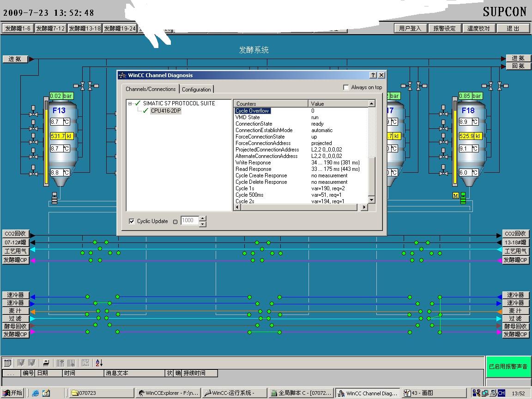
Task: Click the 回氨 button at top right
Action: point(518,66)
